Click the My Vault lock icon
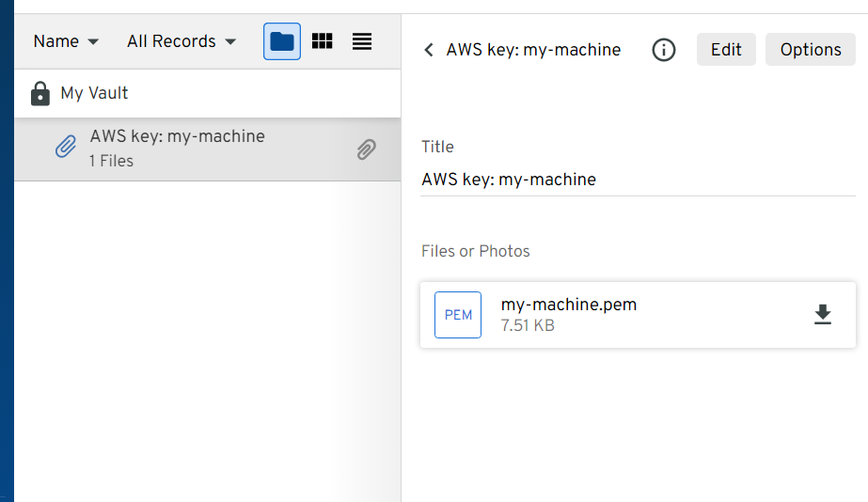The height and width of the screenshot is (502, 868). coord(39,93)
